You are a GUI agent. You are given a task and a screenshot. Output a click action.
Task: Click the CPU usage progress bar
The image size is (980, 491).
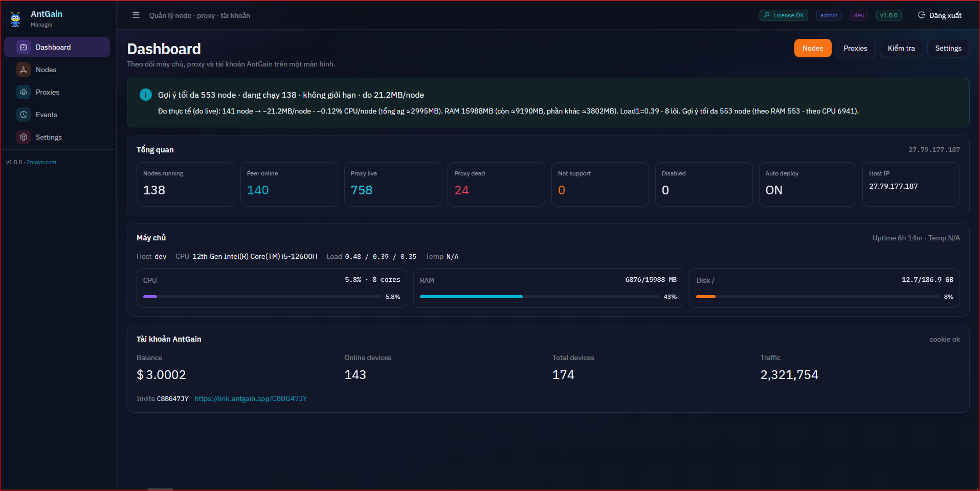coord(262,297)
